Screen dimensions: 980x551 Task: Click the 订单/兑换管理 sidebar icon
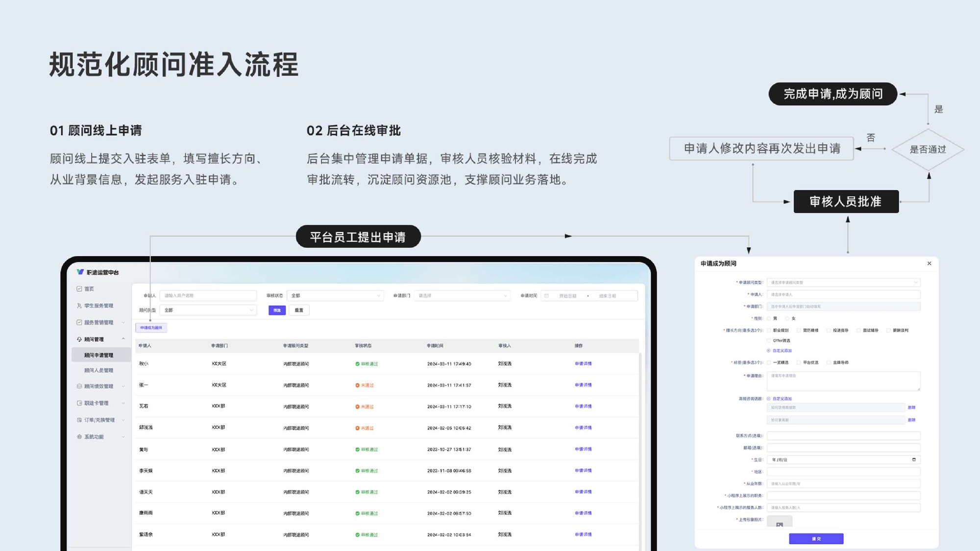79,420
